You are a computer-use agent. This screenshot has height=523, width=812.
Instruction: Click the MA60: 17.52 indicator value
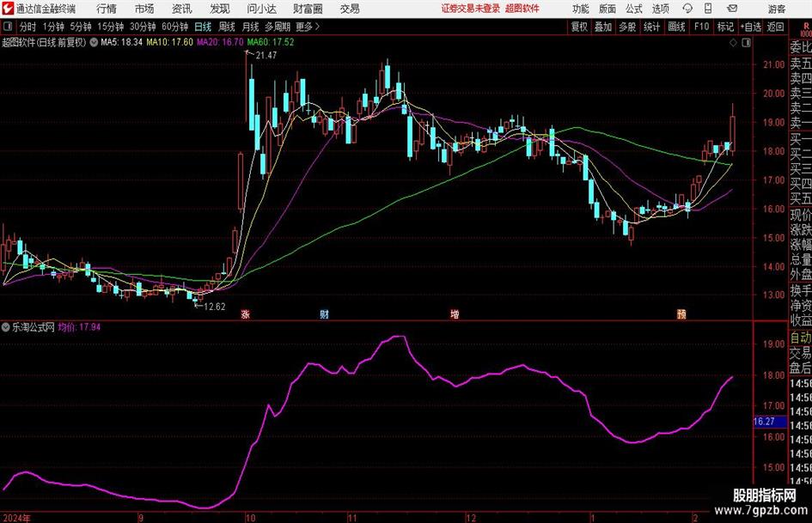coord(271,42)
